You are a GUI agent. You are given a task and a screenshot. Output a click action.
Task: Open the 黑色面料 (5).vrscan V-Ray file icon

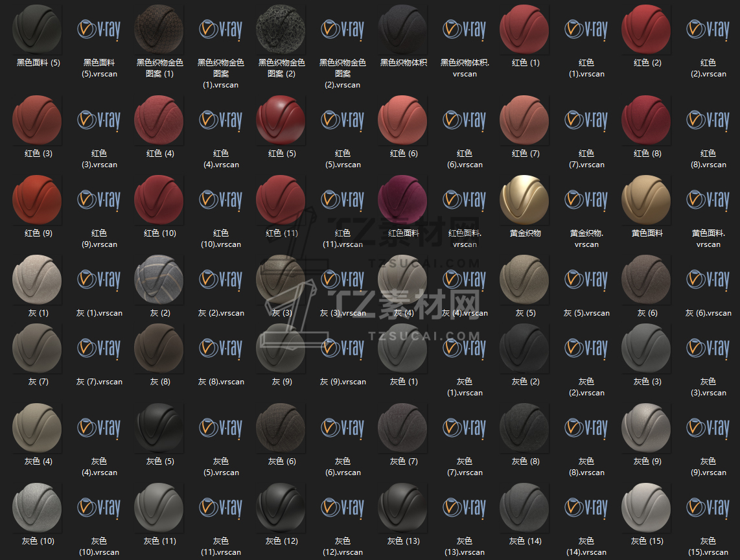tap(98, 29)
